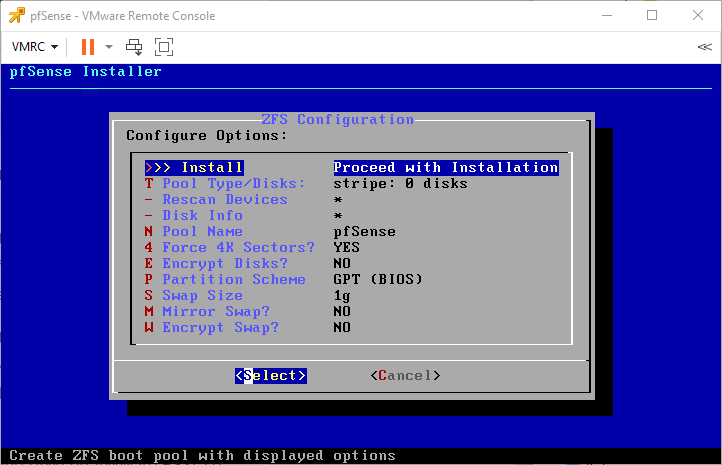
Task: Open the Partition Scheme option
Action: coord(234,279)
